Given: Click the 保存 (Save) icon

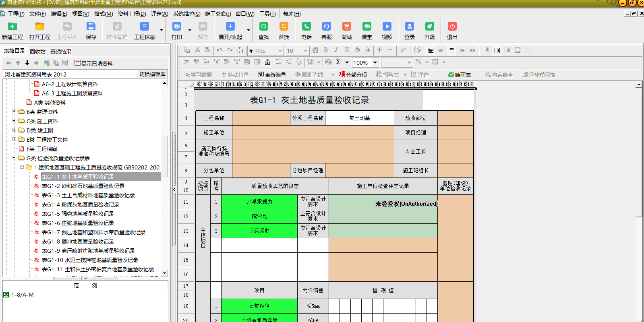Looking at the screenshot, I should click(x=91, y=31).
